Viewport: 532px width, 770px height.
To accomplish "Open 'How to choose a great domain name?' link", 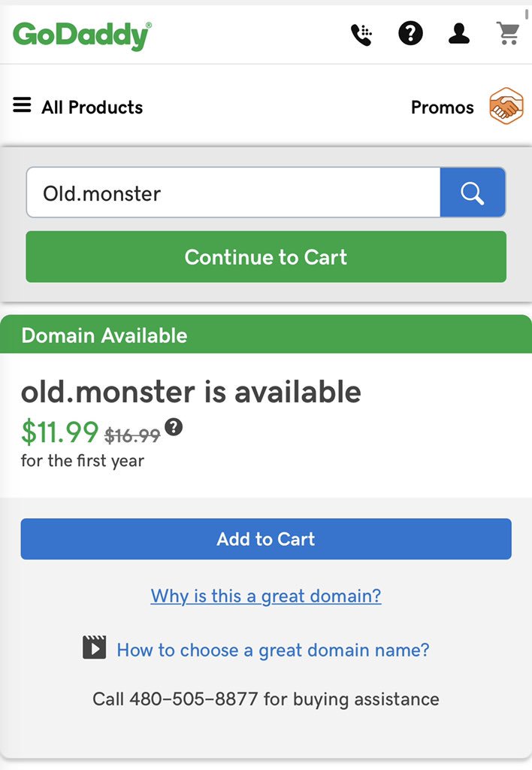I will point(273,650).
